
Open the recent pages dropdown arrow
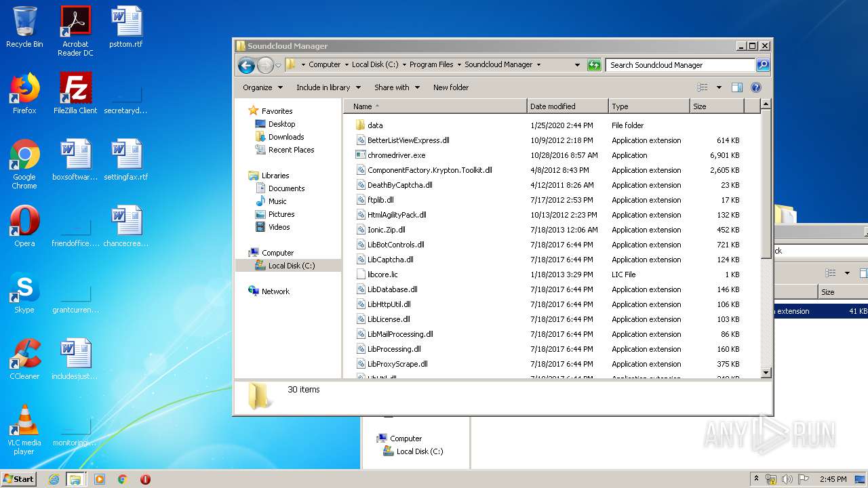tap(278, 66)
